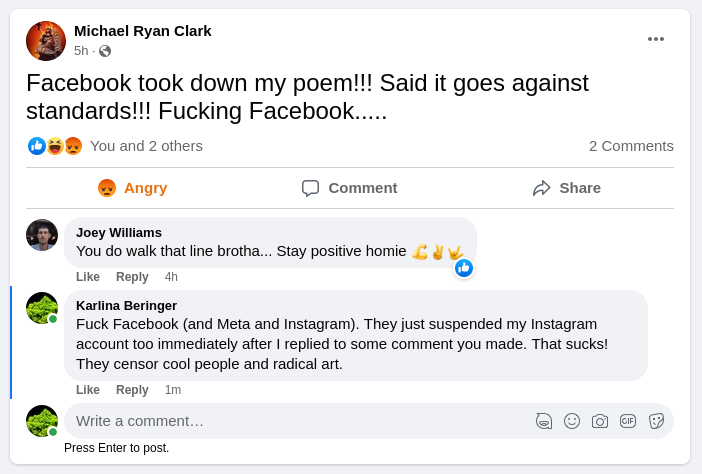Open the emoji picker in comment box
The image size is (702, 474).
572,421
